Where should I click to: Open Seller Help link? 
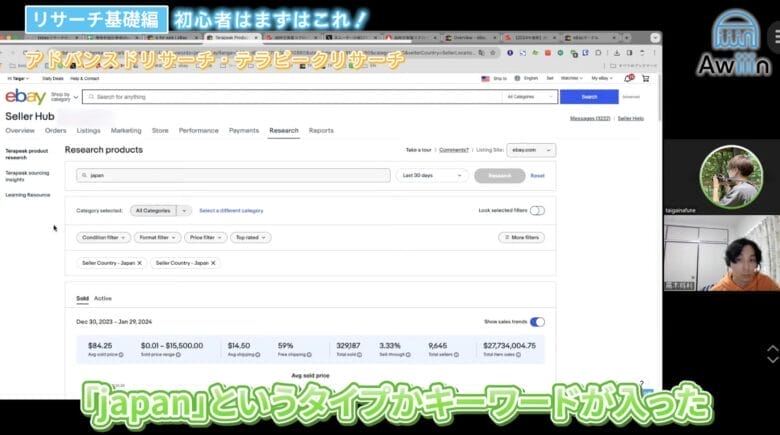(631, 118)
